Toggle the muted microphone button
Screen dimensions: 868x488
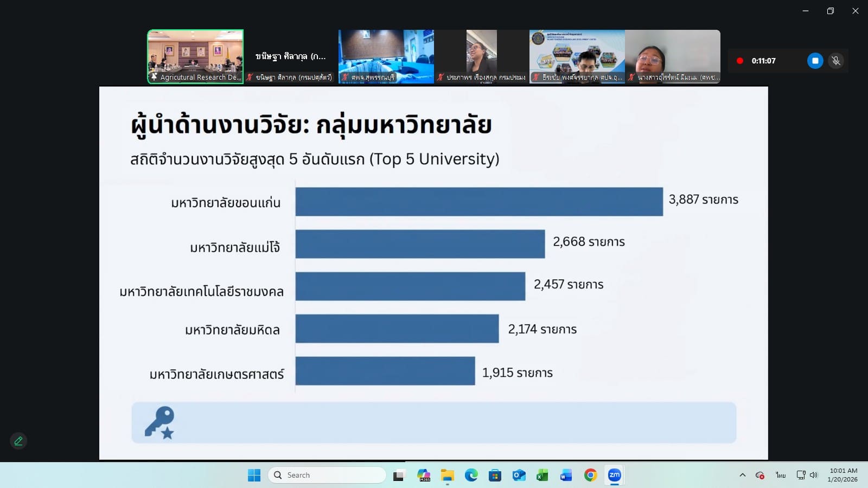coord(836,61)
